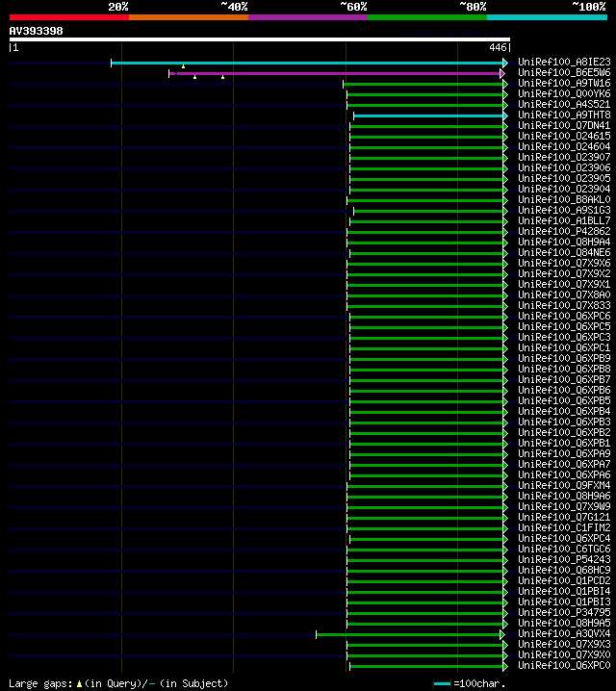
Task: Click the purple arrowhead of UniRef100_B6E5W6
Action: [x=502, y=73]
